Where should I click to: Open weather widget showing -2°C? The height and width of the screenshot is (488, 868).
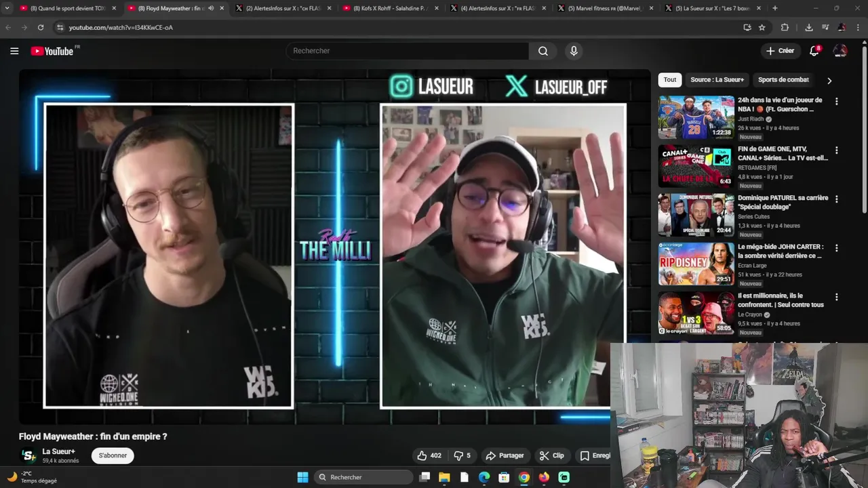(33, 477)
